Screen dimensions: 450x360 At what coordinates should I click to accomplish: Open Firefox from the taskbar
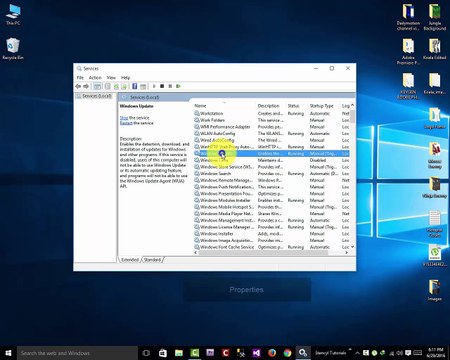pos(272,353)
